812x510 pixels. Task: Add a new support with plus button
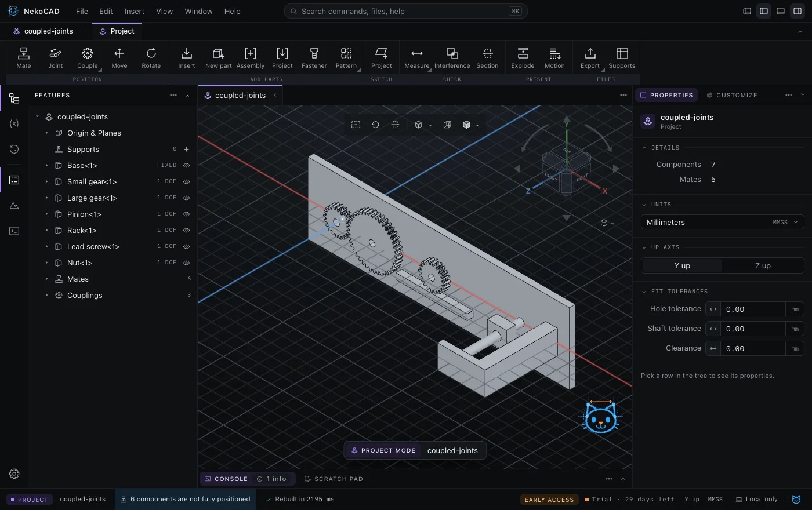(187, 149)
